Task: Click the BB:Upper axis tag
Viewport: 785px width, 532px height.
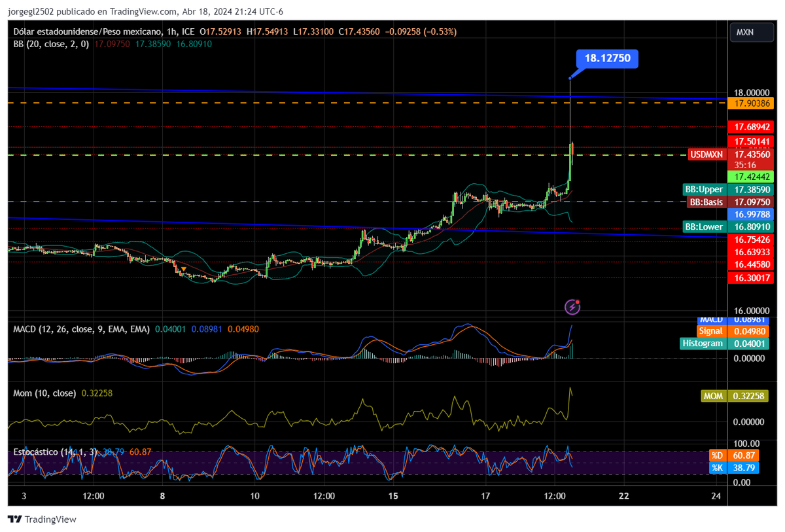Action: click(705, 190)
